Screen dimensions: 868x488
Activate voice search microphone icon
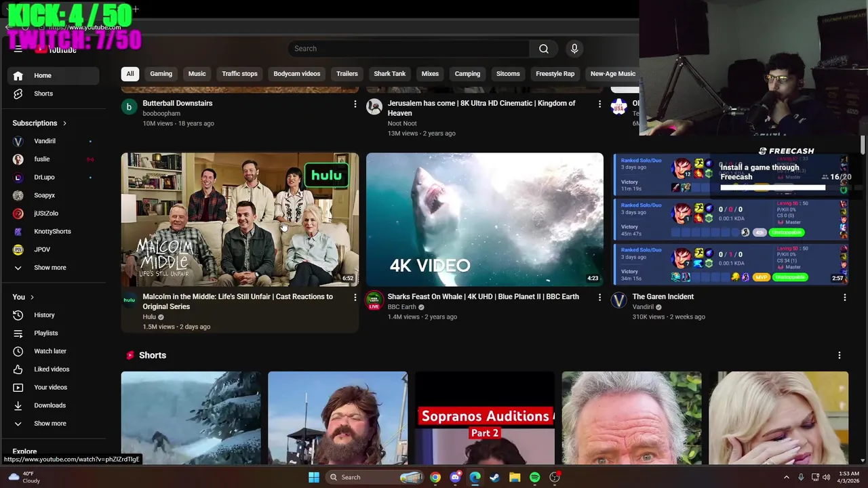[x=574, y=49]
